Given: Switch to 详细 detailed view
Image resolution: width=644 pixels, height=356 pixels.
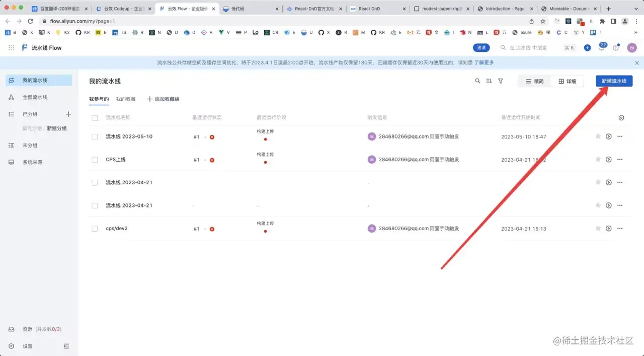Looking at the screenshot, I should click(x=567, y=82).
